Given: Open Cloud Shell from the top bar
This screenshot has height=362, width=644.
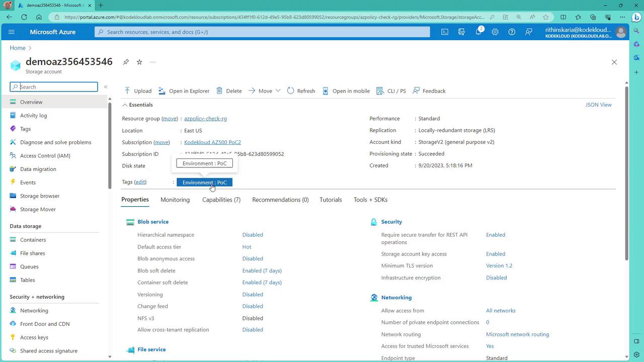Looking at the screenshot, I should point(445,32).
